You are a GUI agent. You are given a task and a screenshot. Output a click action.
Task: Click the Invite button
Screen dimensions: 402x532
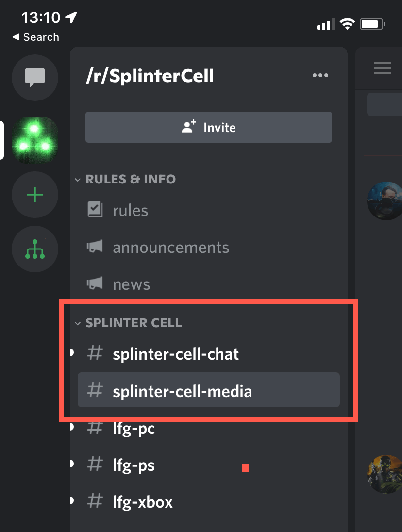pos(209,127)
